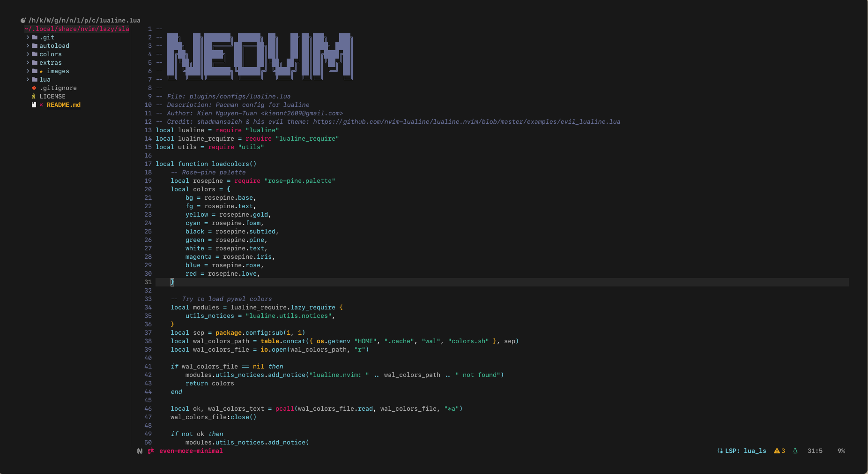The image size is (868, 474).
Task: Click the colors folder icon
Action: click(35, 54)
